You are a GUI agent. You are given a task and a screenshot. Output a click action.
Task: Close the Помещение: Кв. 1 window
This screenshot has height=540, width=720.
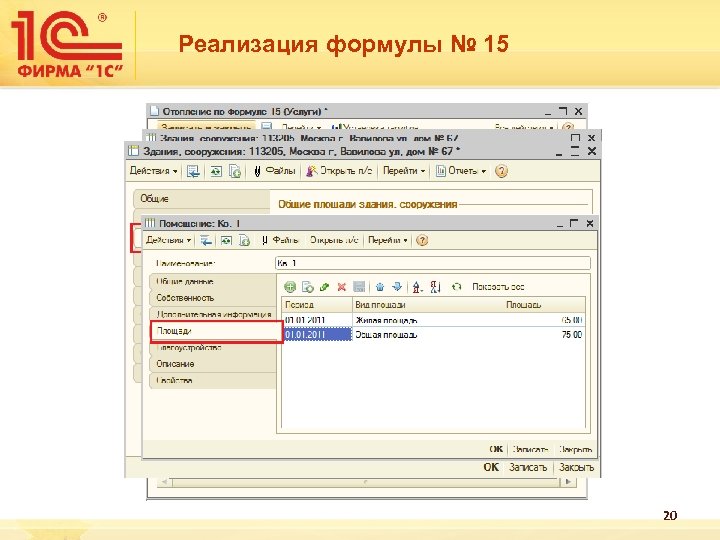pos(590,224)
